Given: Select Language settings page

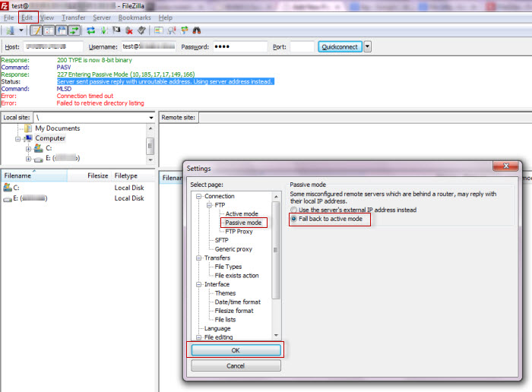Looking at the screenshot, I should click(217, 329).
